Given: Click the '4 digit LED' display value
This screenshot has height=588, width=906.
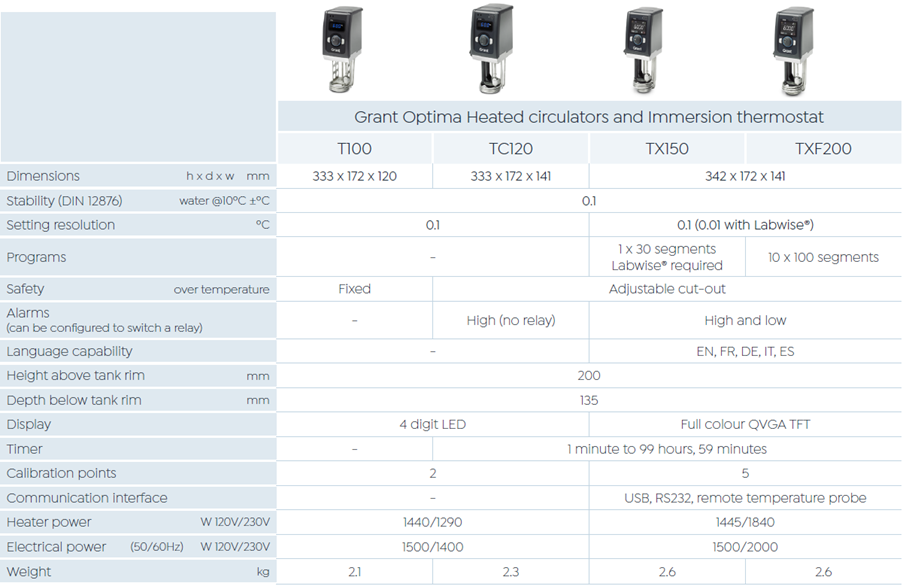Looking at the screenshot, I should 432,425.
